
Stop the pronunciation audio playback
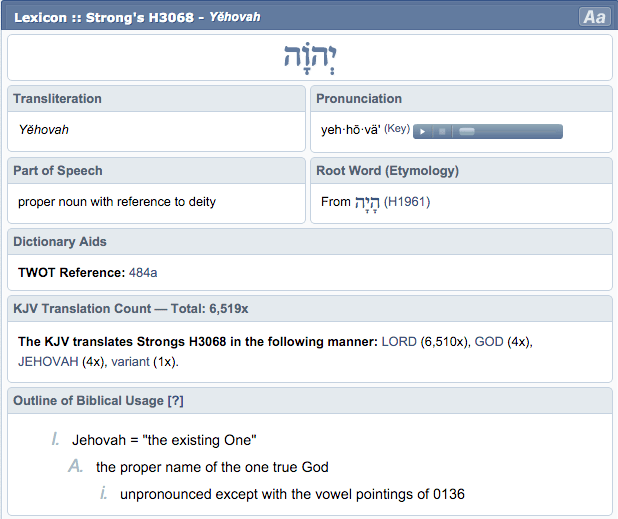click(442, 131)
